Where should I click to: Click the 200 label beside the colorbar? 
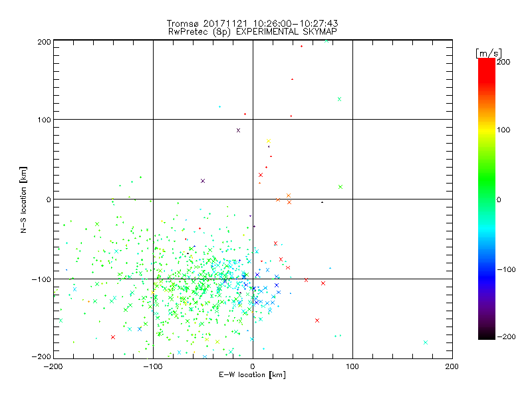(503, 62)
